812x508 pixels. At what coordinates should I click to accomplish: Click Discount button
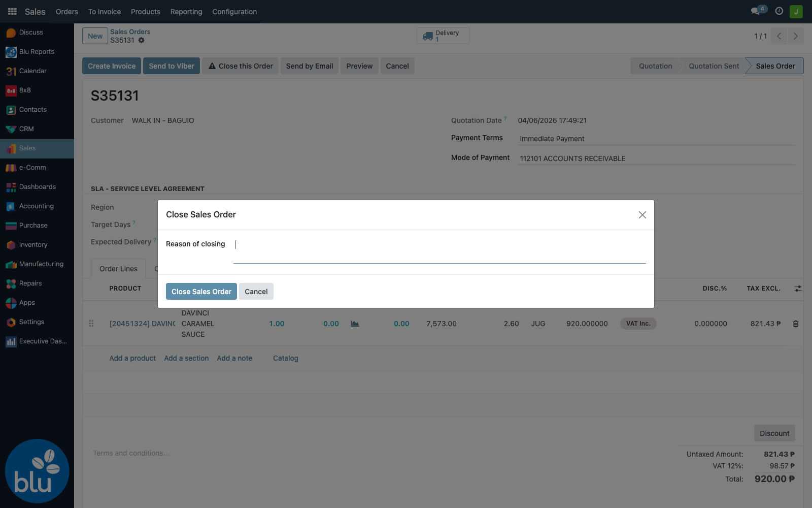[774, 433]
